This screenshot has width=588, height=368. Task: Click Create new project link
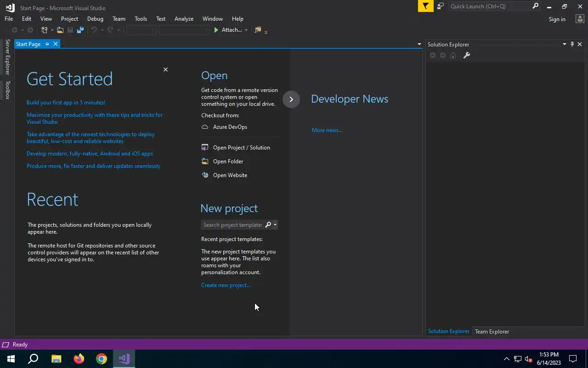[x=226, y=285]
